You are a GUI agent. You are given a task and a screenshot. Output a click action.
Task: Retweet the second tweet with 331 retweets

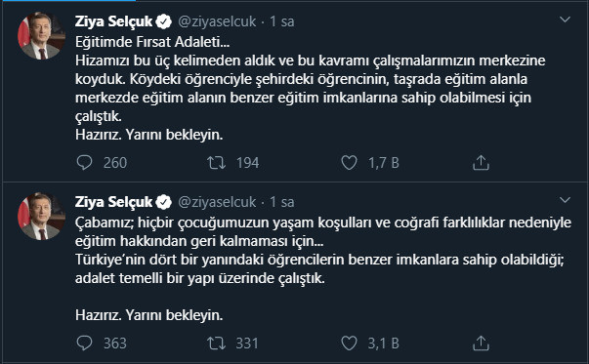(217, 343)
